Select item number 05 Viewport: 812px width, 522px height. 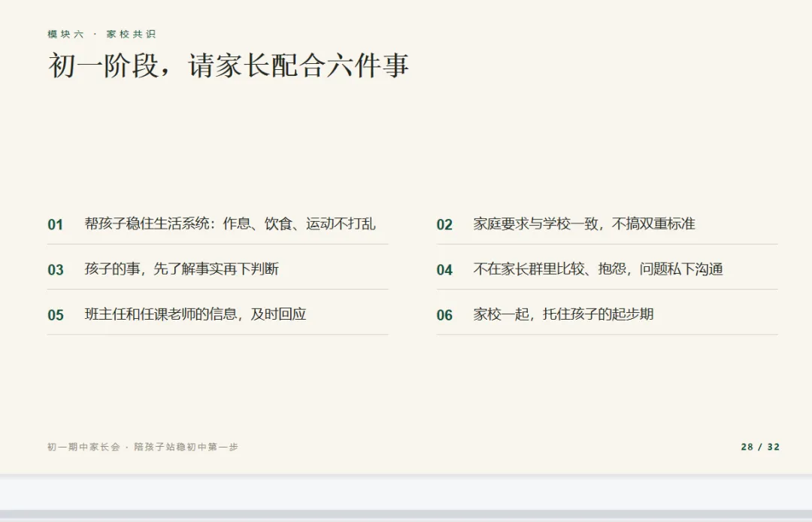click(x=56, y=315)
